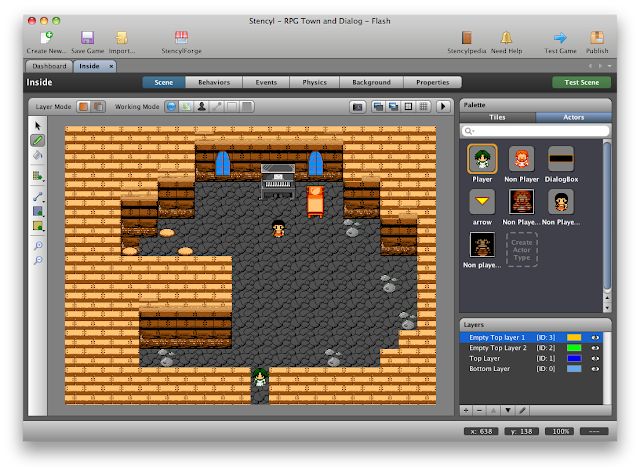Click the Import toolbar icon
640x473 pixels.
121,38
